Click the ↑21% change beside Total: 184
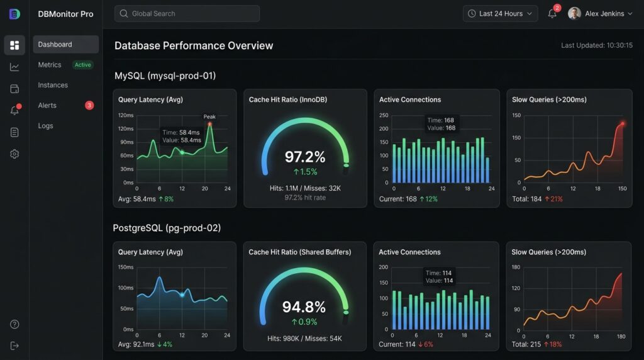Screen dimensions: 644x360 [x=553, y=199]
